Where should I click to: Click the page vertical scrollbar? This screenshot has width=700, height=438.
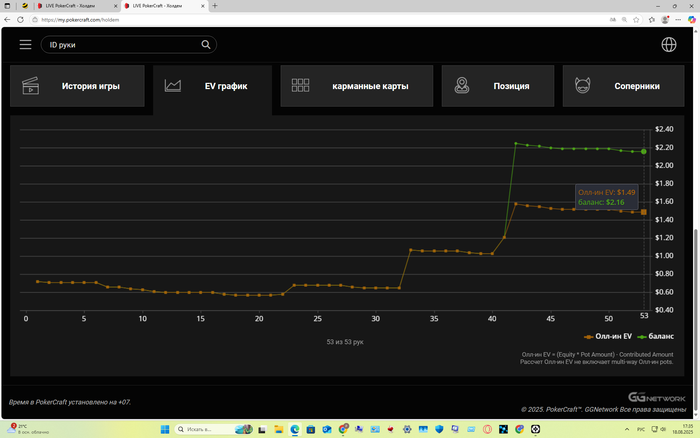pos(696,321)
